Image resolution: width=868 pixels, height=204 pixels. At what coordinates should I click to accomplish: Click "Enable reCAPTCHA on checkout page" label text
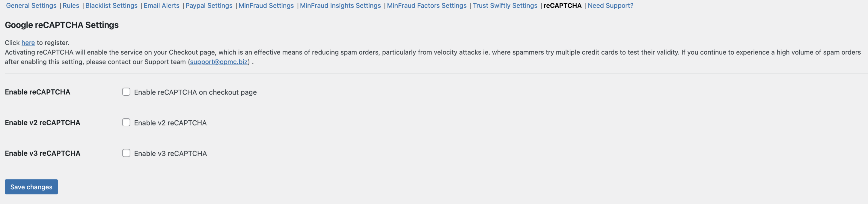[195, 92]
